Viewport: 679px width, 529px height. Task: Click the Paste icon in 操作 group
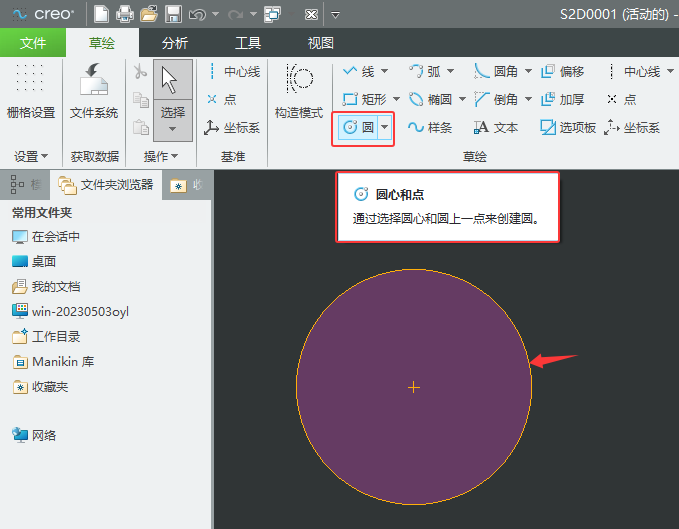[x=140, y=127]
